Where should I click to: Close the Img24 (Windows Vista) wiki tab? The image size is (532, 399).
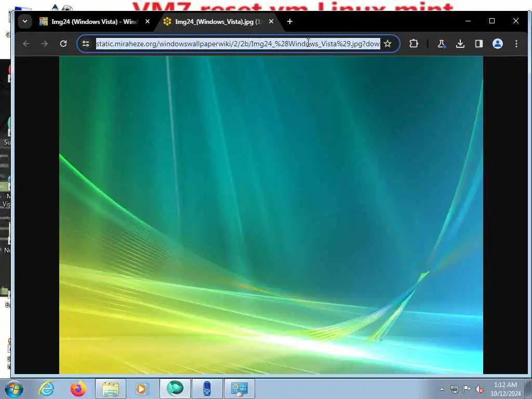click(147, 21)
